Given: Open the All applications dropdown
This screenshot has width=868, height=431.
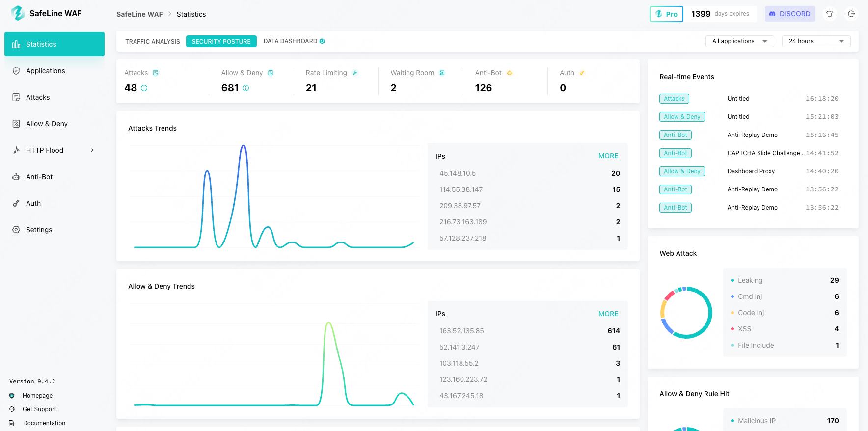Looking at the screenshot, I should [x=740, y=41].
